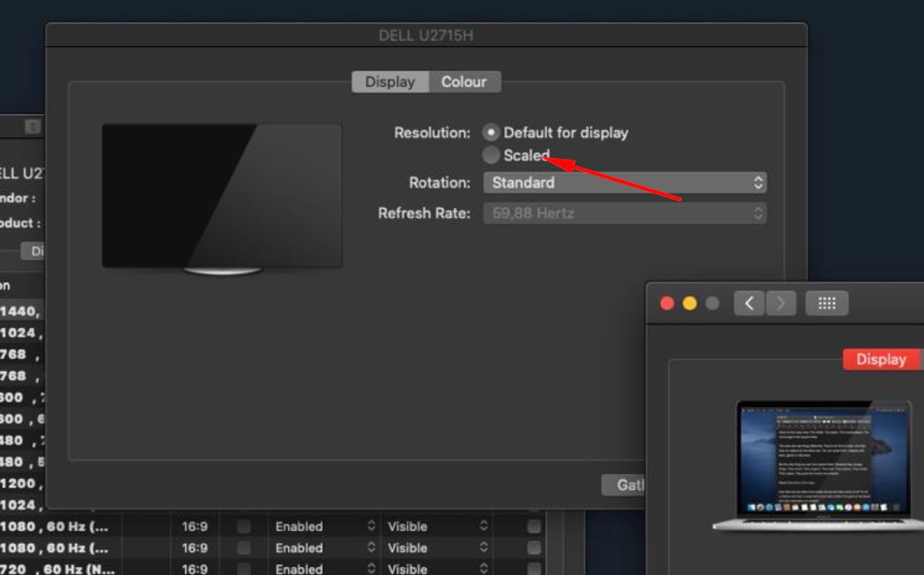This screenshot has height=575, width=924.
Task: Click the Rotation: label
Action: pos(440,183)
